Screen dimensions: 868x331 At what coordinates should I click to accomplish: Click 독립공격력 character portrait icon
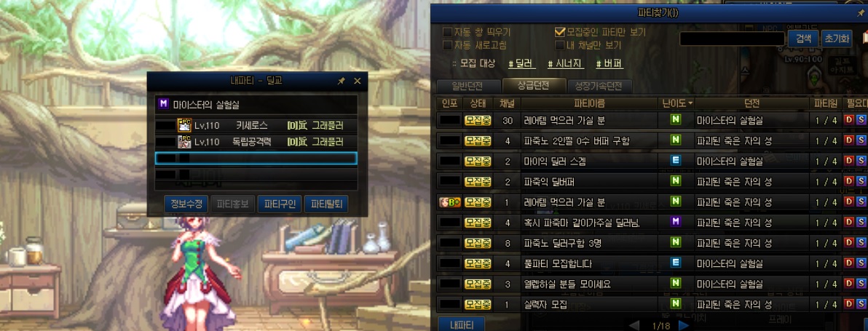[x=184, y=141]
